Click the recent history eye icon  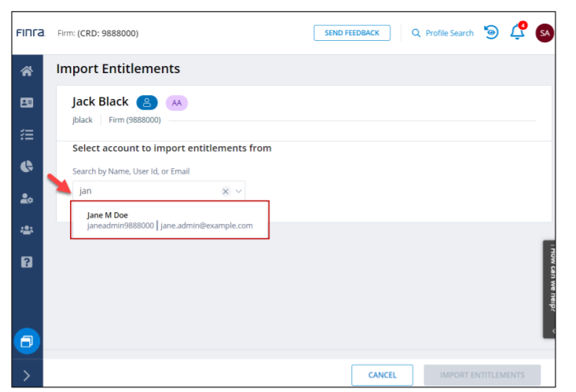click(491, 33)
